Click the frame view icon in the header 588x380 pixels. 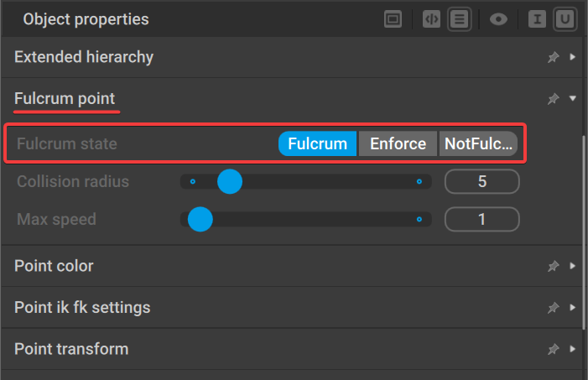point(393,19)
